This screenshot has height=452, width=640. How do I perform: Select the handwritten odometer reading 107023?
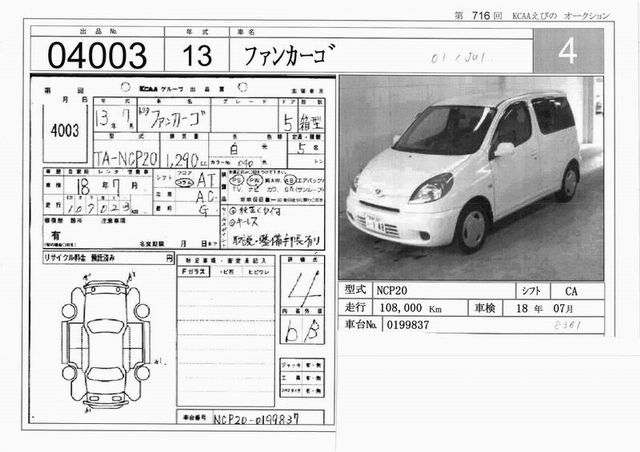pos(98,208)
